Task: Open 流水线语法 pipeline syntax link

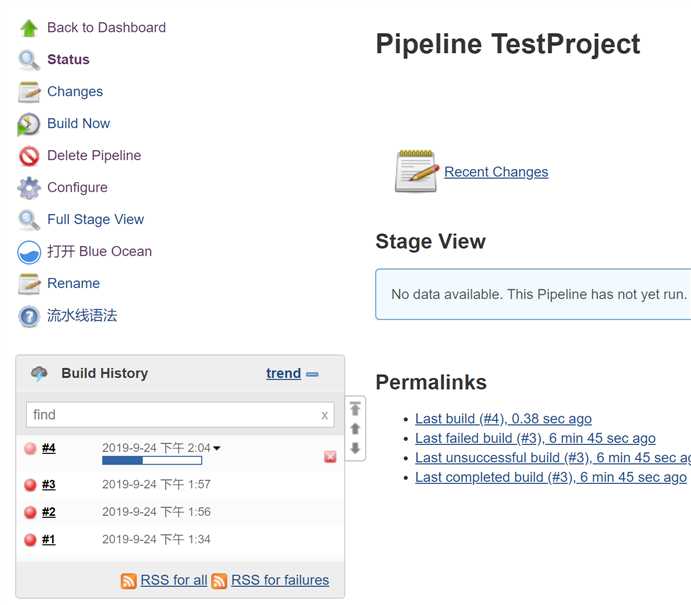Action: click(82, 315)
